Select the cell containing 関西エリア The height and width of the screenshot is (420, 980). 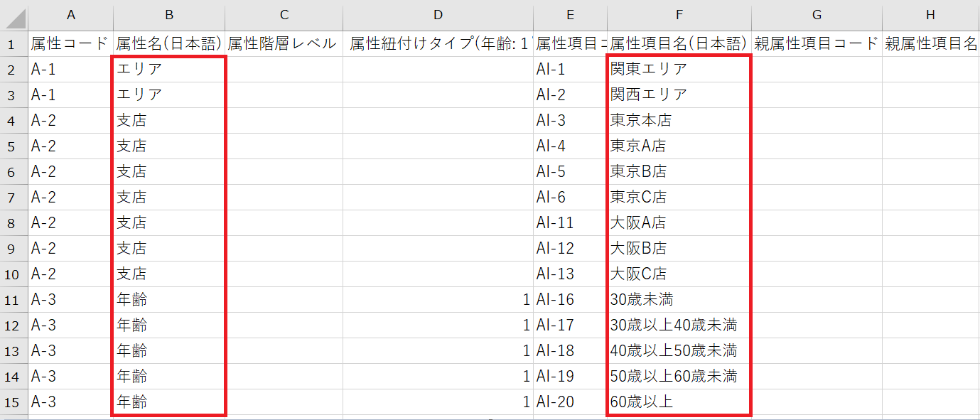pos(679,94)
